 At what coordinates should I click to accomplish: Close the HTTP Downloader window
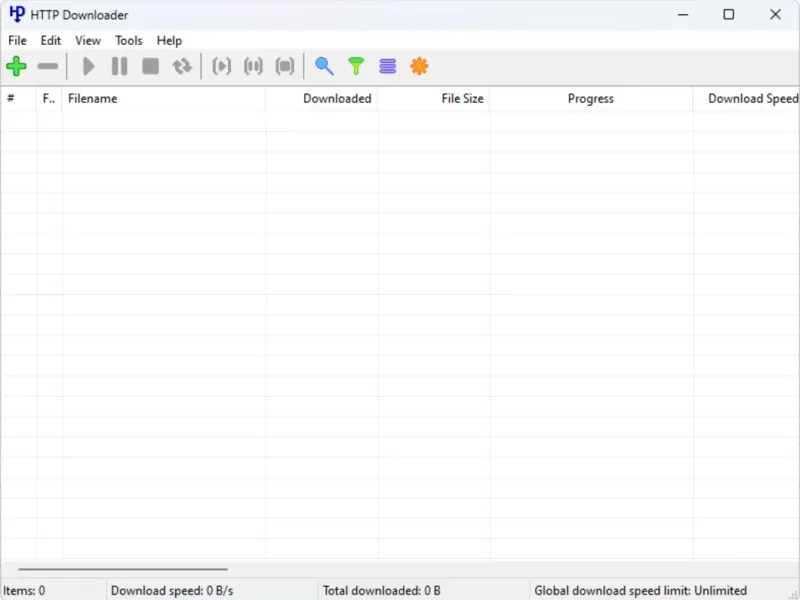tap(775, 14)
